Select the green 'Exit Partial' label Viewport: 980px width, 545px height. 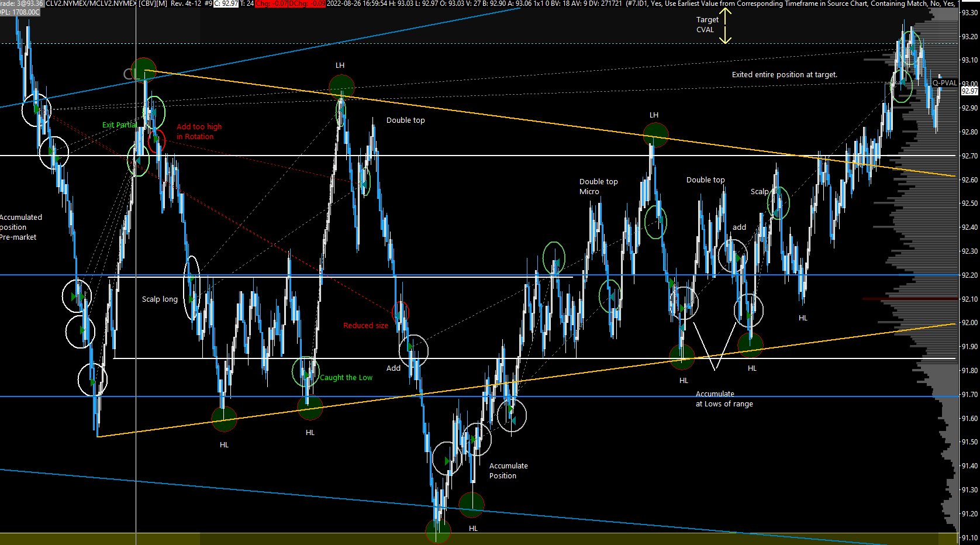pyautogui.click(x=119, y=125)
